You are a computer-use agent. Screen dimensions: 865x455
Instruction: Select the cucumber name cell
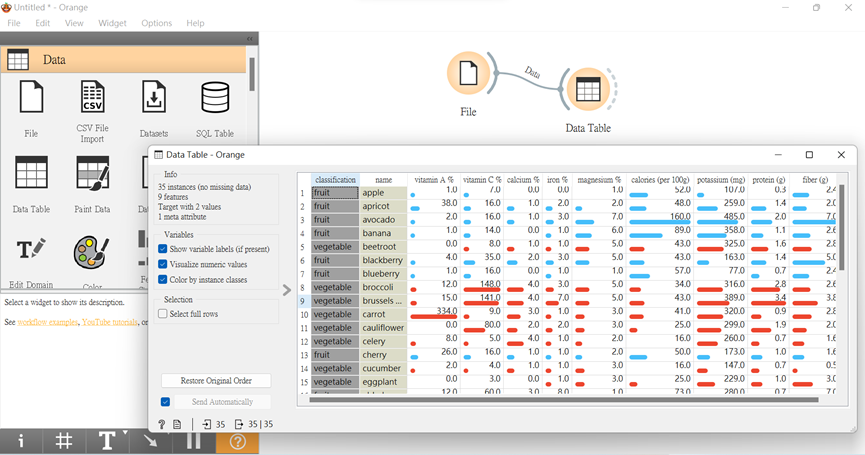point(383,368)
